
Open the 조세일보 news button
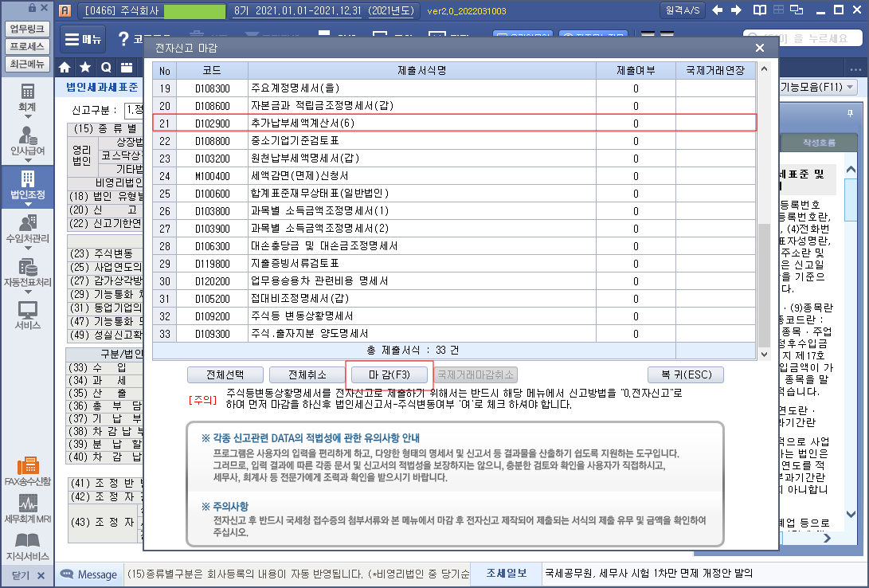click(x=506, y=573)
